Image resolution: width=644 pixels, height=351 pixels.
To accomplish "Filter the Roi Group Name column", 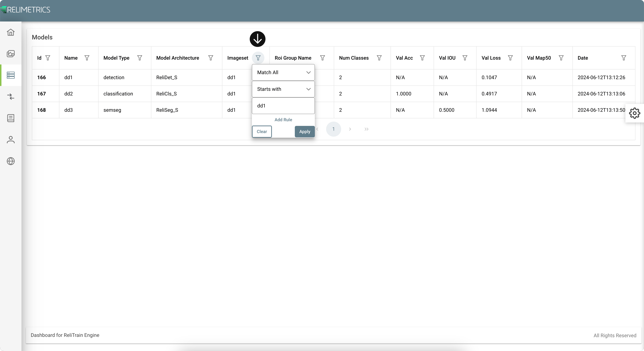I will [x=323, y=58].
